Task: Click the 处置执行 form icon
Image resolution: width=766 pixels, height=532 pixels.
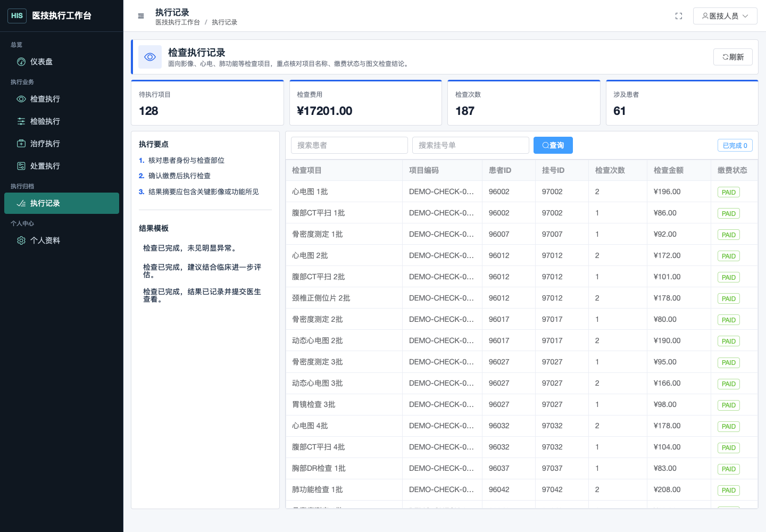Action: pyautogui.click(x=21, y=166)
